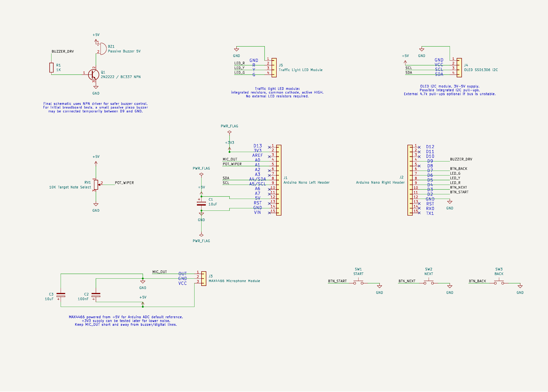Click the 'Traffic Light LED Module' label
Viewport: 548px width, 392px height.
pos(301,70)
